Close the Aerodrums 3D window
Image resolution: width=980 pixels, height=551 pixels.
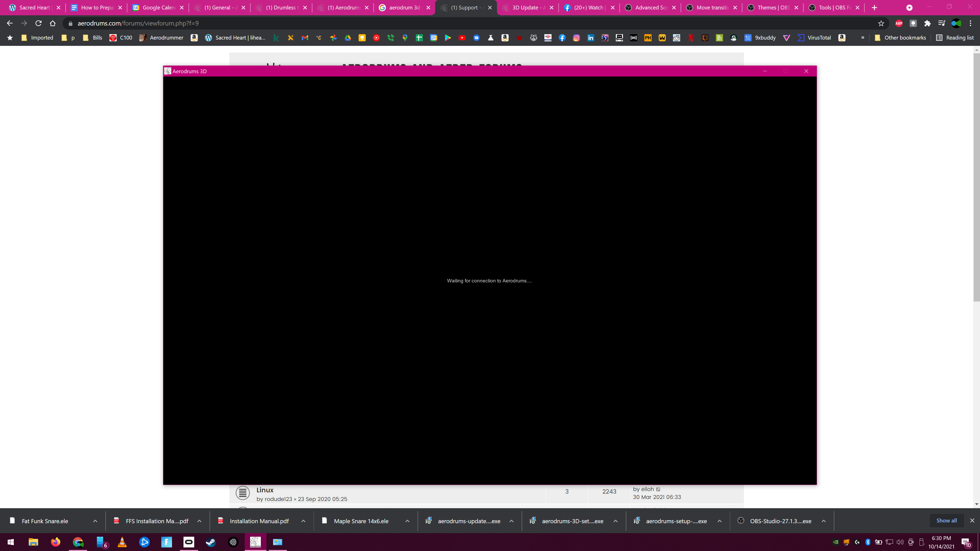tap(806, 71)
